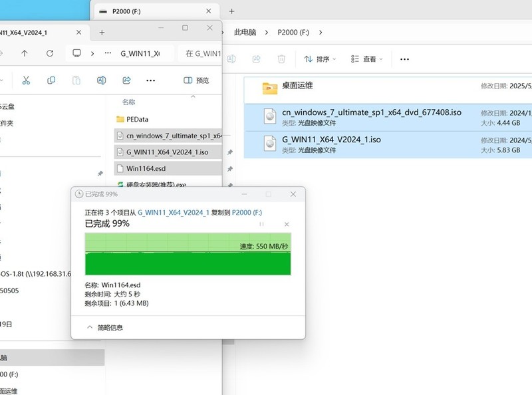Open the 排序 sort dropdown
The height and width of the screenshot is (395, 532).
pyautogui.click(x=321, y=59)
